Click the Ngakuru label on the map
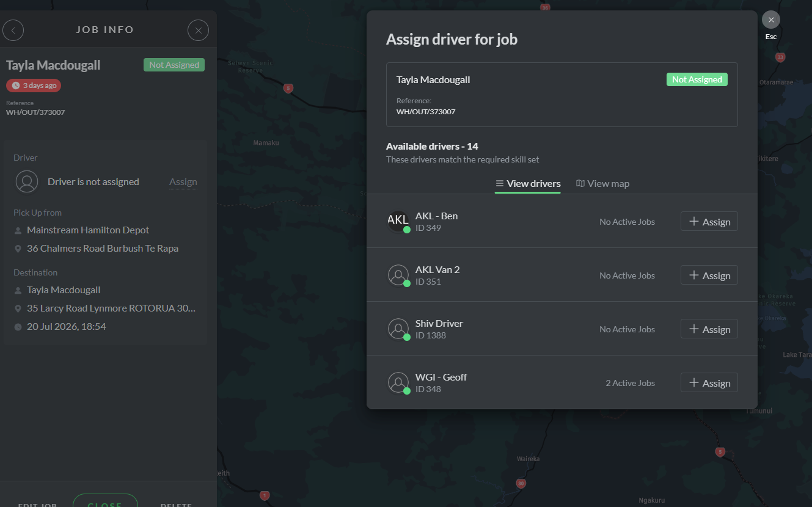Screen dimensions: 812x507 point(651,500)
